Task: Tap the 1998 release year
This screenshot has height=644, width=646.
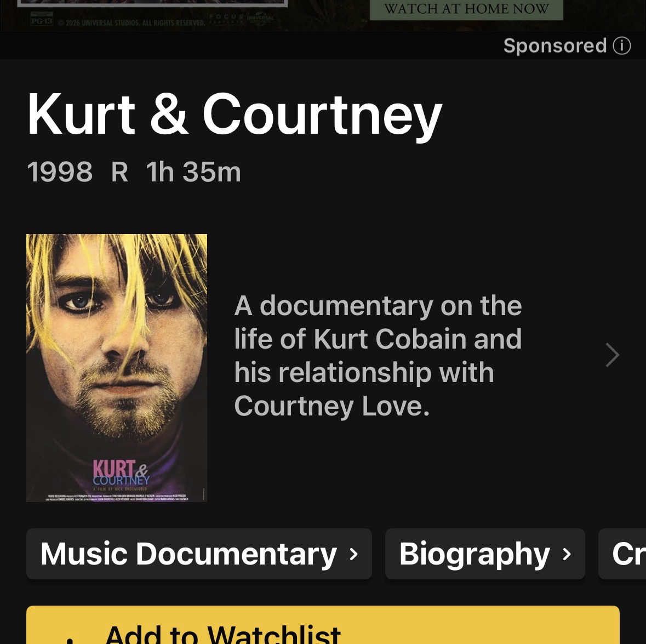Action: [x=60, y=172]
